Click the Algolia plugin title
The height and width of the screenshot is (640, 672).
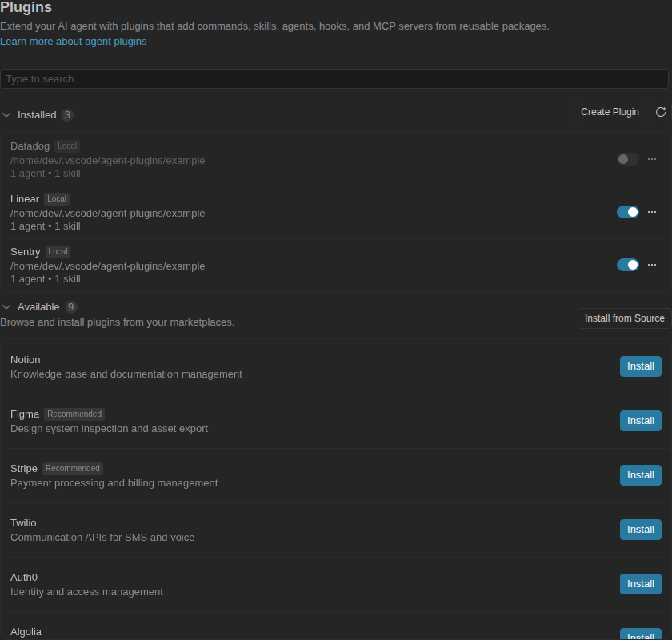(26, 632)
